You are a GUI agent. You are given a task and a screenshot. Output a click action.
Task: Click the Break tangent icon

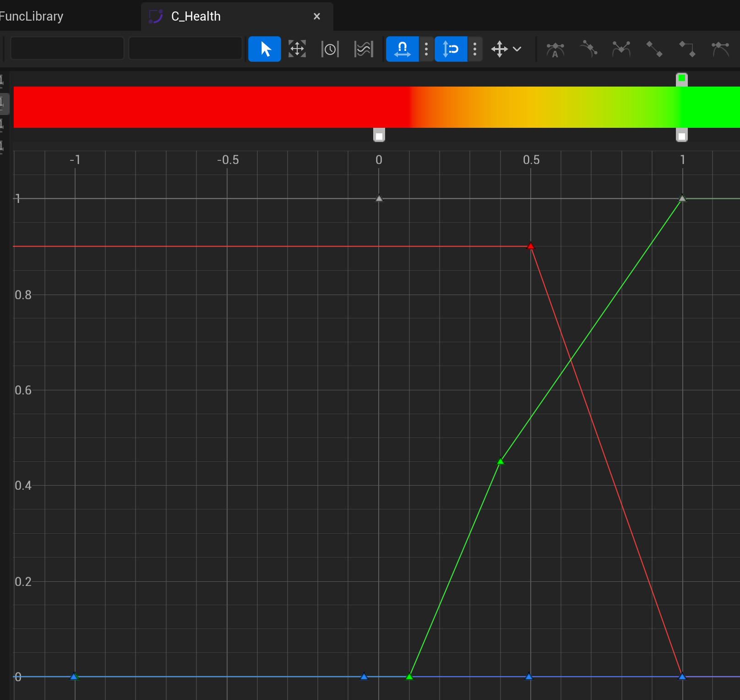621,49
